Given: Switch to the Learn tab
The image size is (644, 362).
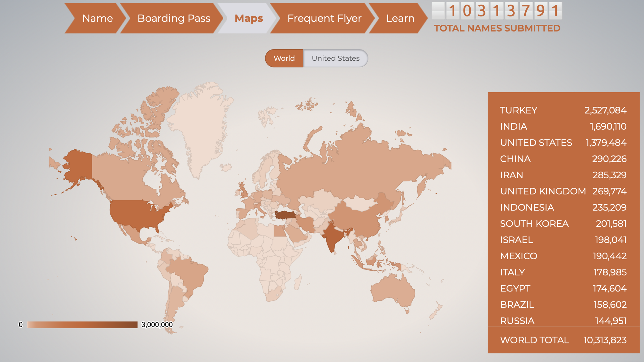Looking at the screenshot, I should click(400, 18).
